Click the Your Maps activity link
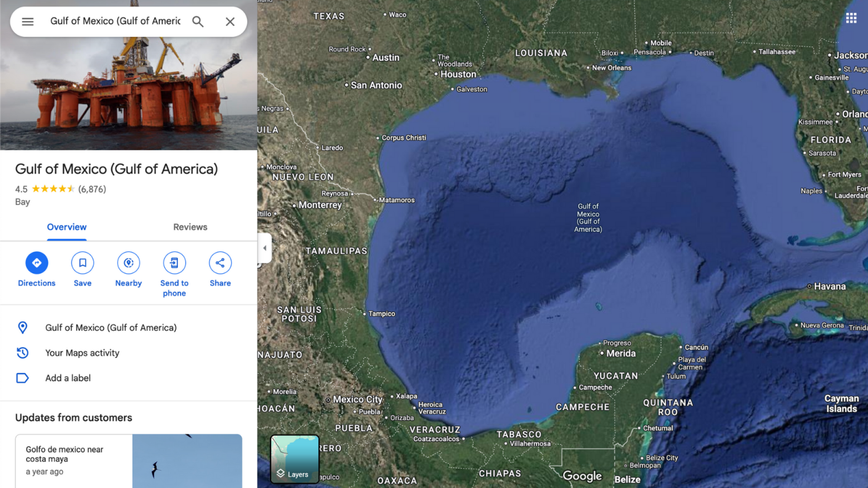 82,353
